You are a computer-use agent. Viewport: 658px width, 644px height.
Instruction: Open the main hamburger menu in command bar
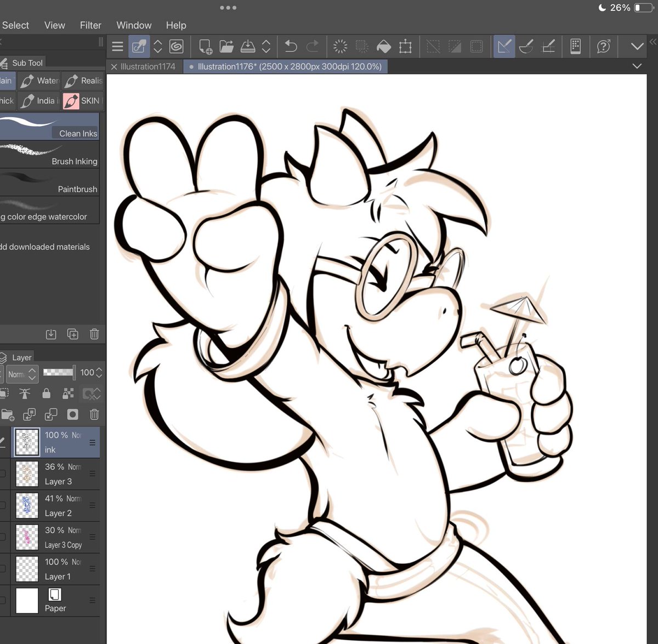[x=117, y=47]
